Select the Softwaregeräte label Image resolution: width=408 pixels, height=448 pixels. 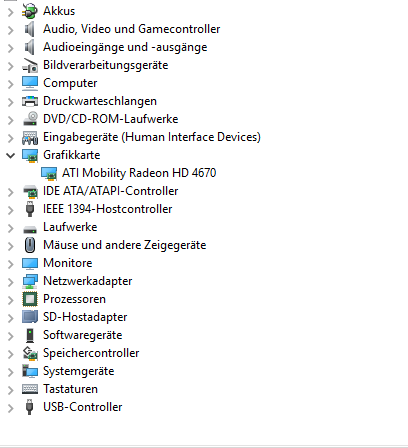pos(83,335)
